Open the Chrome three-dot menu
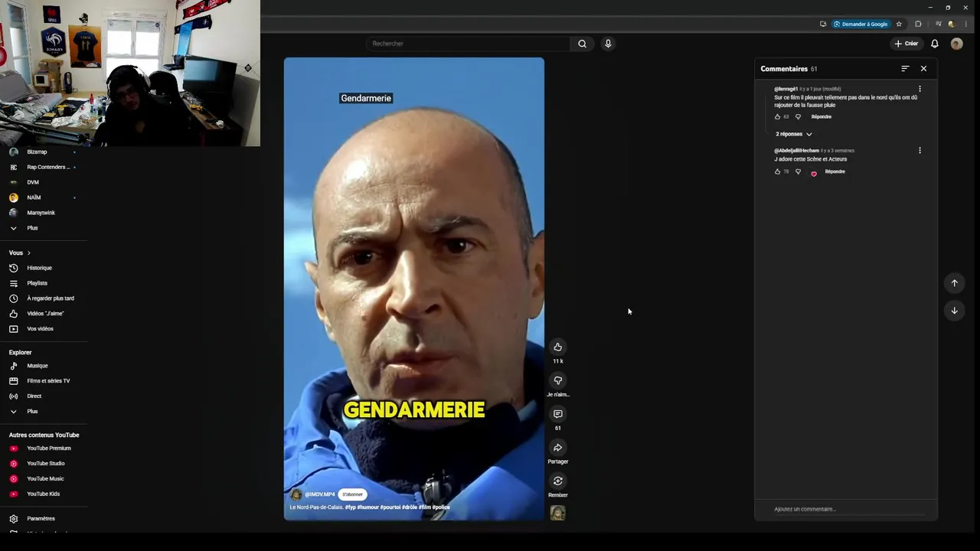The image size is (980, 551). click(965, 24)
